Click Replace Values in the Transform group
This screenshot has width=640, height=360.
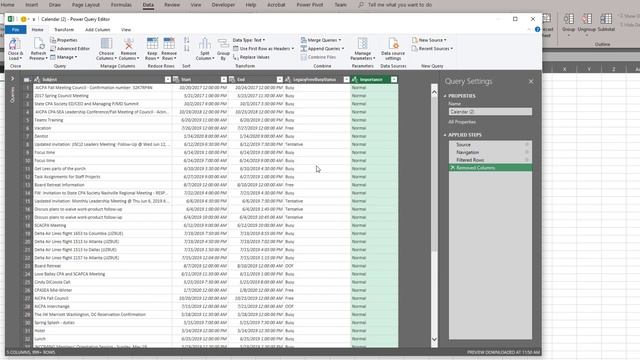coord(251,57)
